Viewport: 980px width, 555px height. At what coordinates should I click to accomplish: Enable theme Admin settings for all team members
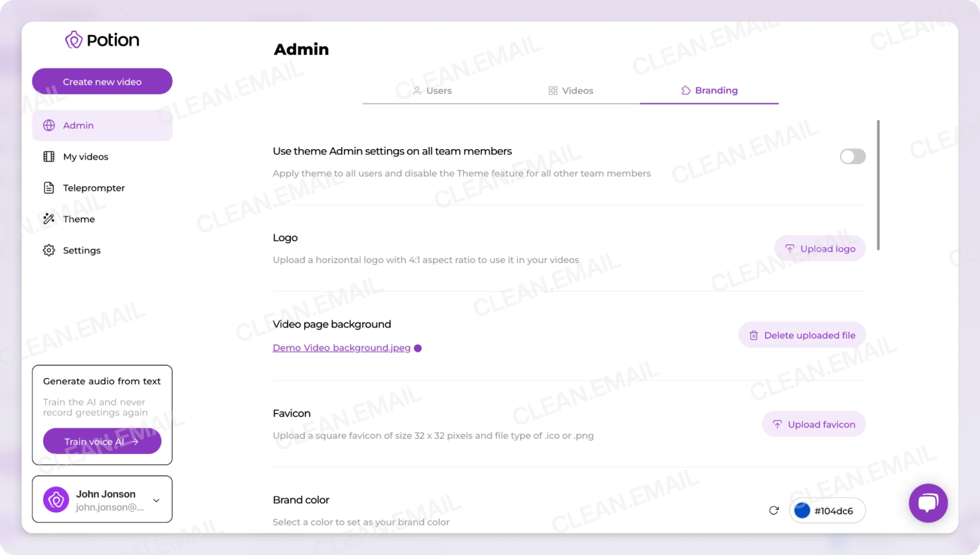(x=852, y=156)
